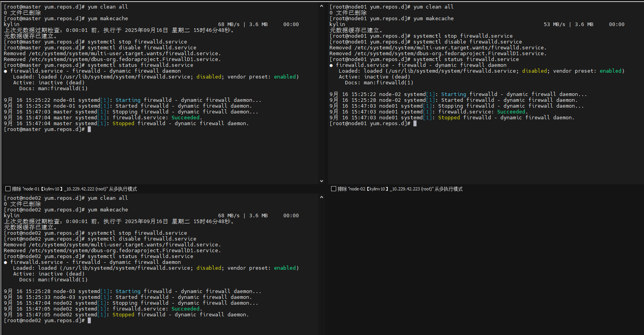Click 'yum makecache' command in node01 terminal
Image resolution: width=644 pixels, height=335 pixels.
click(x=433, y=19)
